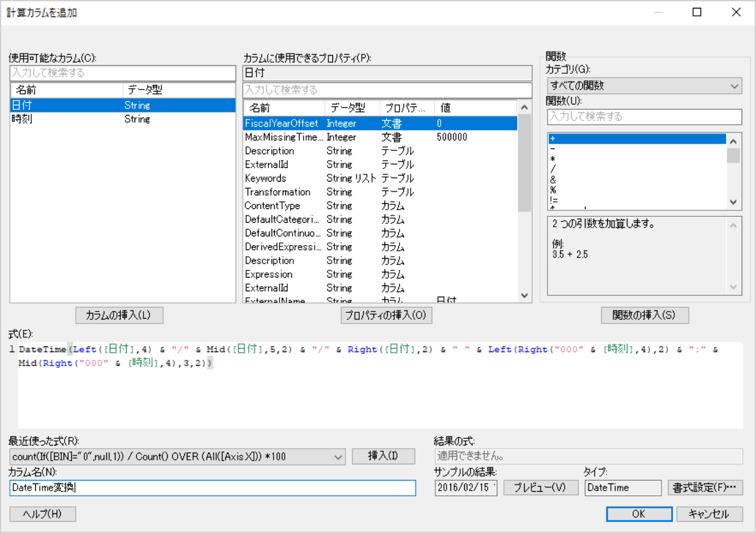Focus the properties search field
756x533 pixels.
(x=387, y=89)
